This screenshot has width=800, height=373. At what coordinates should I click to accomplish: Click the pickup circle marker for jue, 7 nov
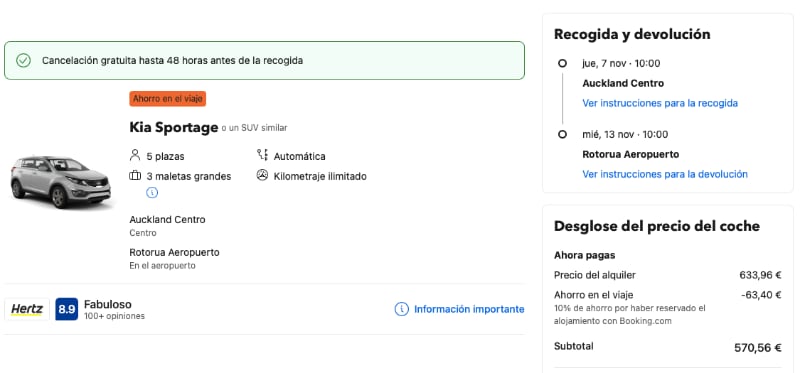(x=562, y=64)
